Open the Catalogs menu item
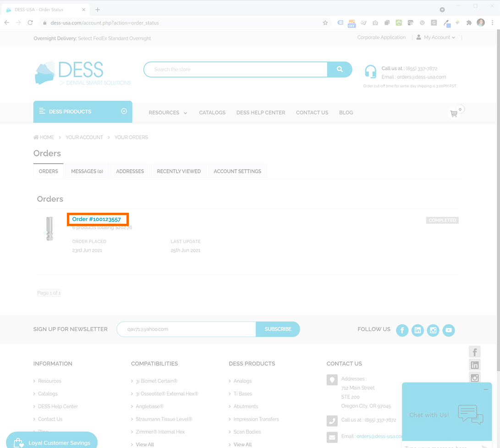 (212, 113)
